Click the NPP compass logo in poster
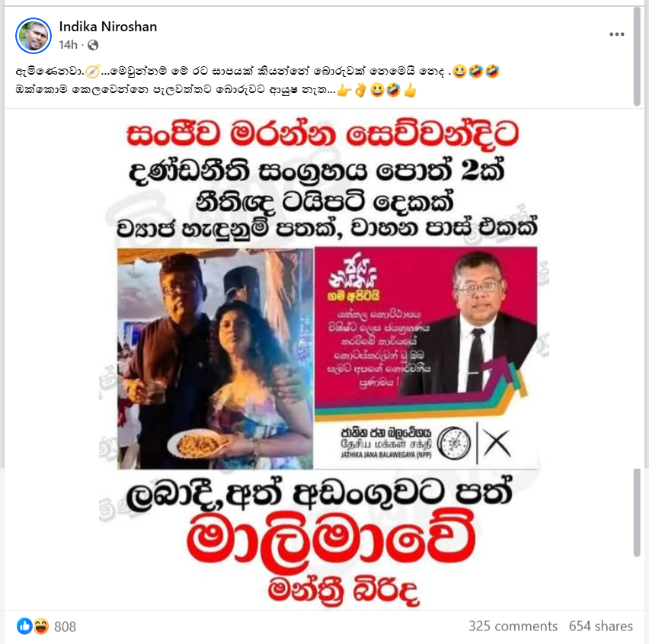The width and height of the screenshot is (649, 644). click(454, 443)
